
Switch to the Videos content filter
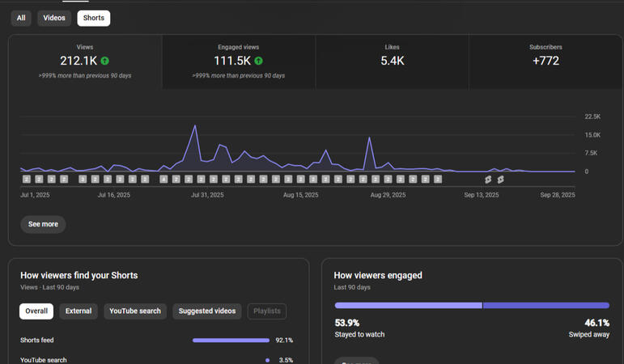click(54, 18)
